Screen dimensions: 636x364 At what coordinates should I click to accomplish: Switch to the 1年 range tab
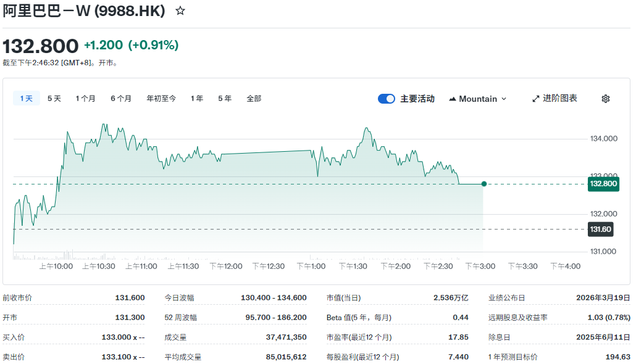tap(196, 97)
